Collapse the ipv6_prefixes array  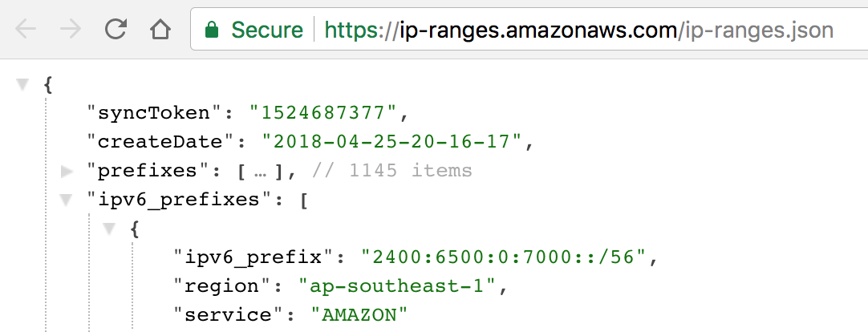67,200
